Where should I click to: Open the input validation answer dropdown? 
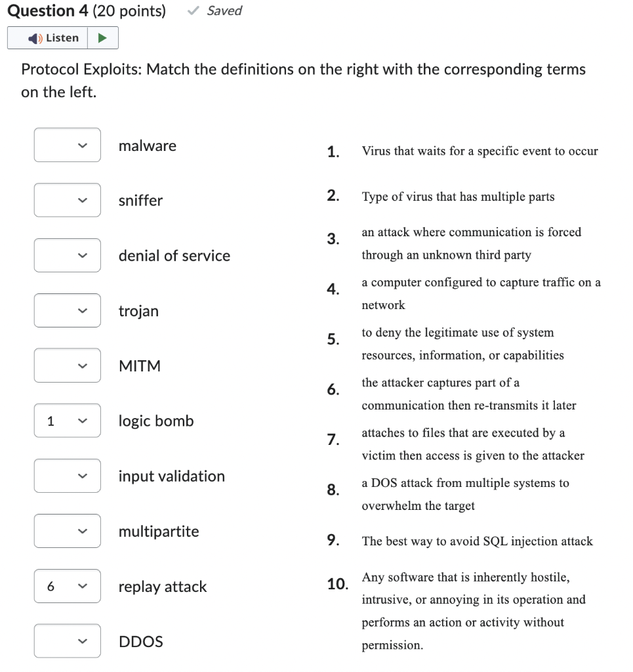point(67,475)
